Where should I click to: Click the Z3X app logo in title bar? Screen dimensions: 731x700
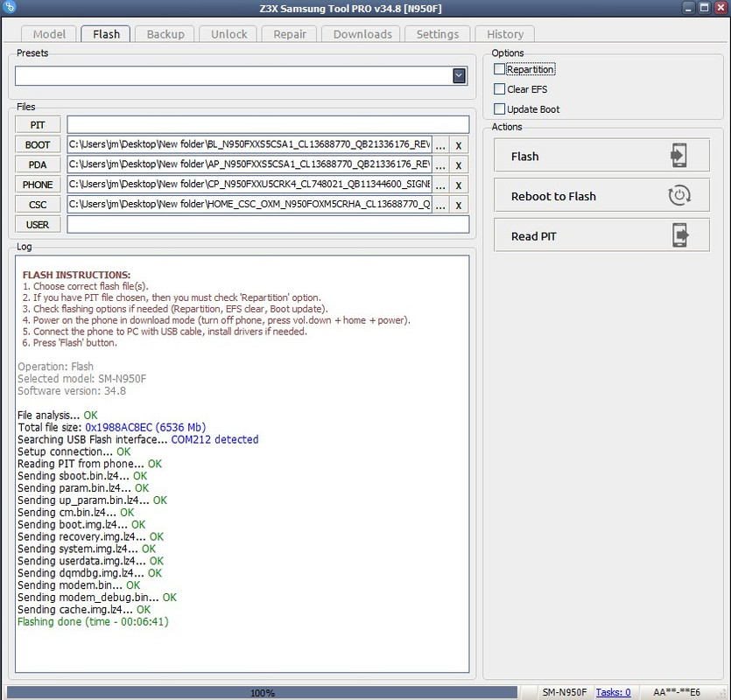[9, 6]
